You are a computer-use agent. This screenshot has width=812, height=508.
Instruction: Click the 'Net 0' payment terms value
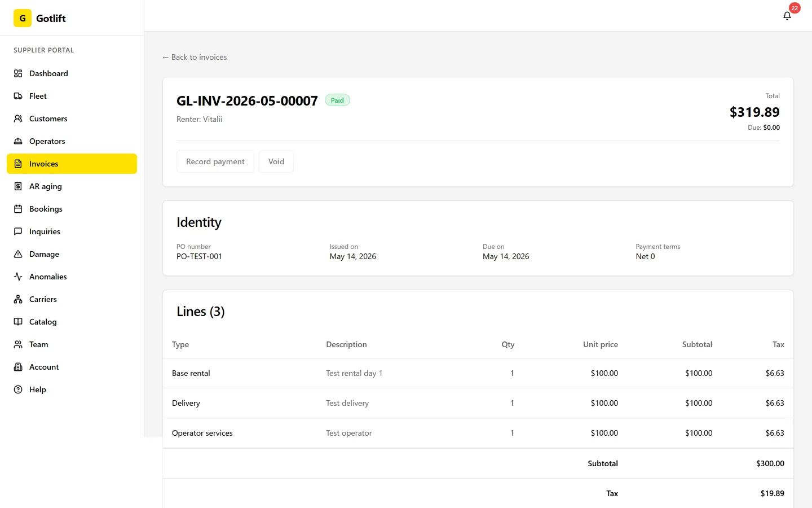(x=646, y=256)
